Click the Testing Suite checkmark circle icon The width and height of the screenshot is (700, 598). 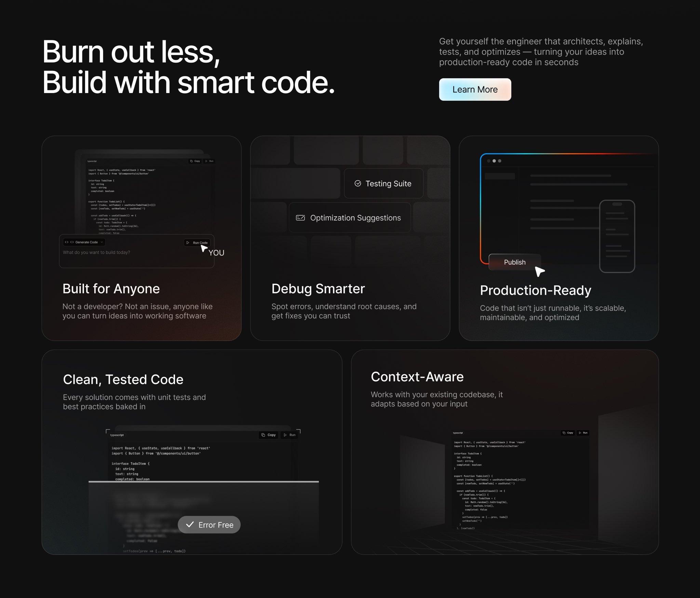tap(358, 184)
